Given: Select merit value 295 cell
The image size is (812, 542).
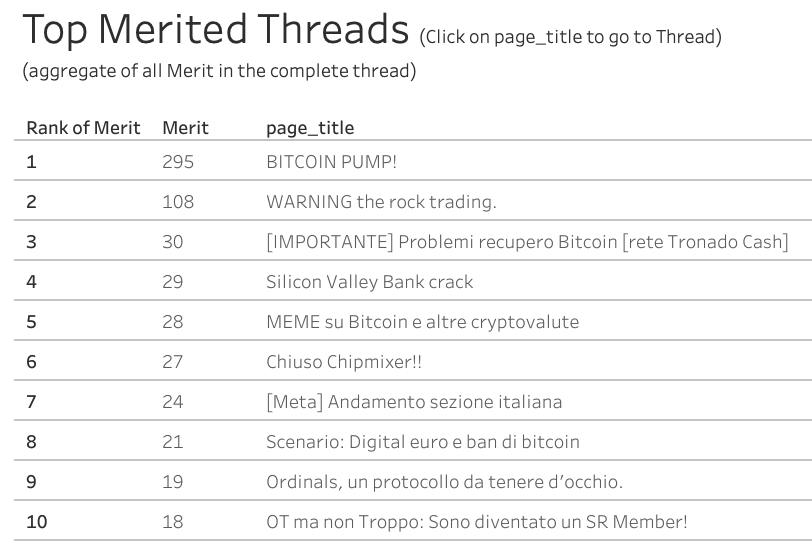Looking at the screenshot, I should tap(178, 162).
